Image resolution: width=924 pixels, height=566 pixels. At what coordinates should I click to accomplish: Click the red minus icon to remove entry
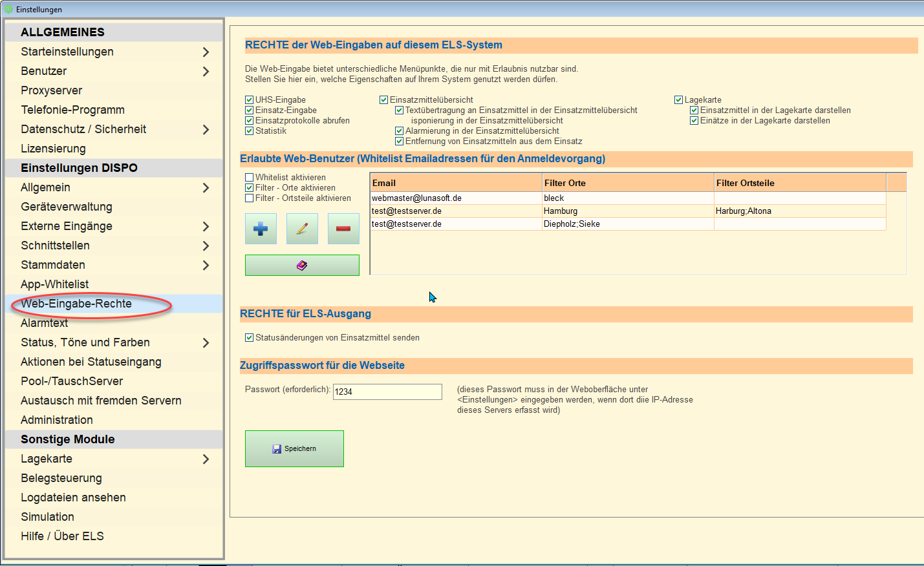(343, 229)
